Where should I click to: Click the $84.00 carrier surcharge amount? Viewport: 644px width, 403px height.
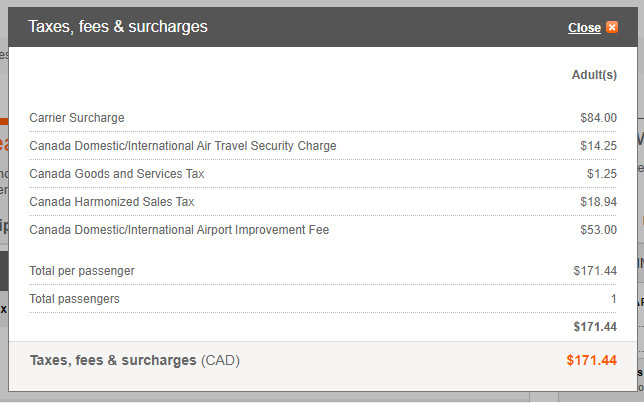pyautogui.click(x=598, y=118)
